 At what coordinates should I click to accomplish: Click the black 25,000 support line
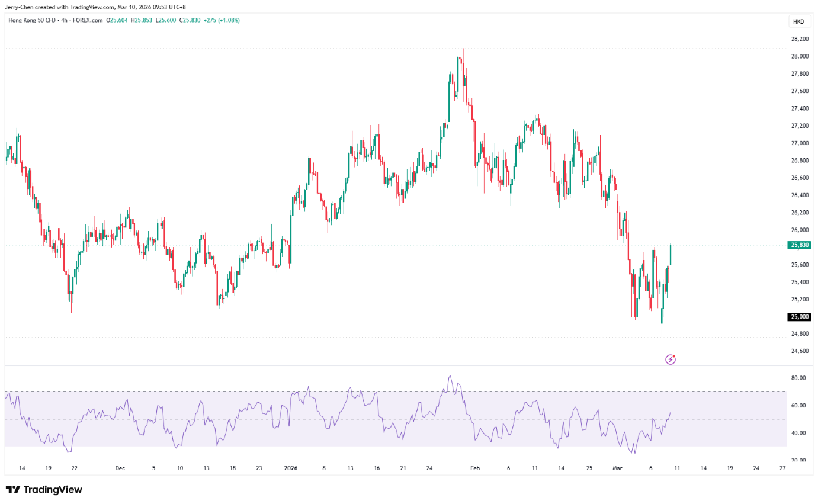click(x=396, y=317)
